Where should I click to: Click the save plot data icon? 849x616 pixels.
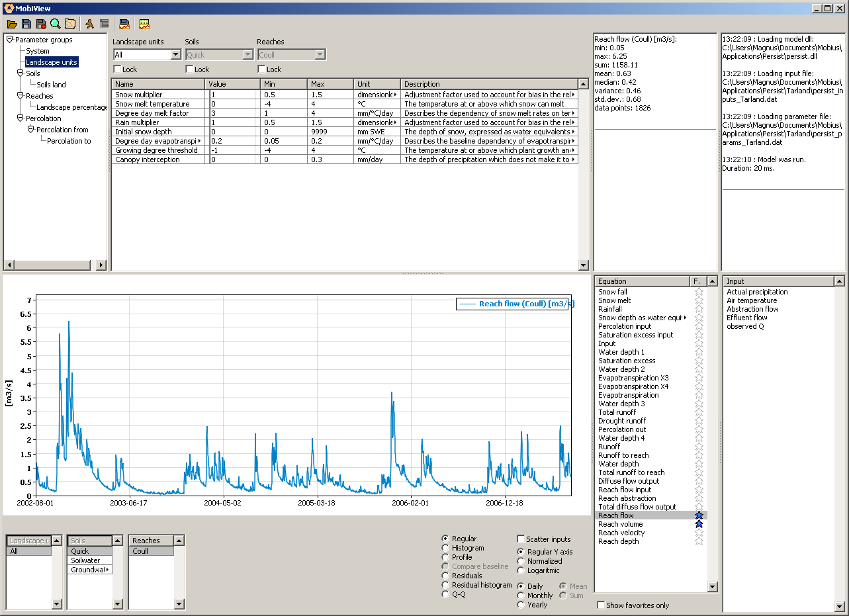124,24
